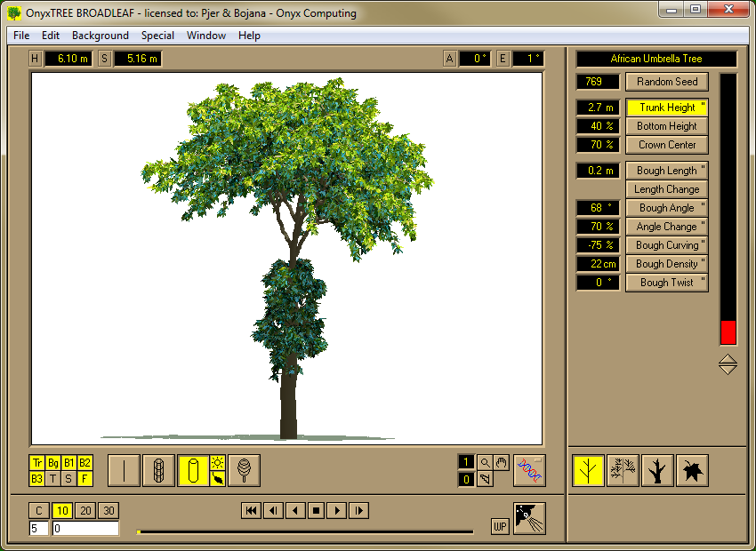This screenshot has width=756, height=551.
Task: Toggle the Tr trunk visibility box
Action: 37,463
